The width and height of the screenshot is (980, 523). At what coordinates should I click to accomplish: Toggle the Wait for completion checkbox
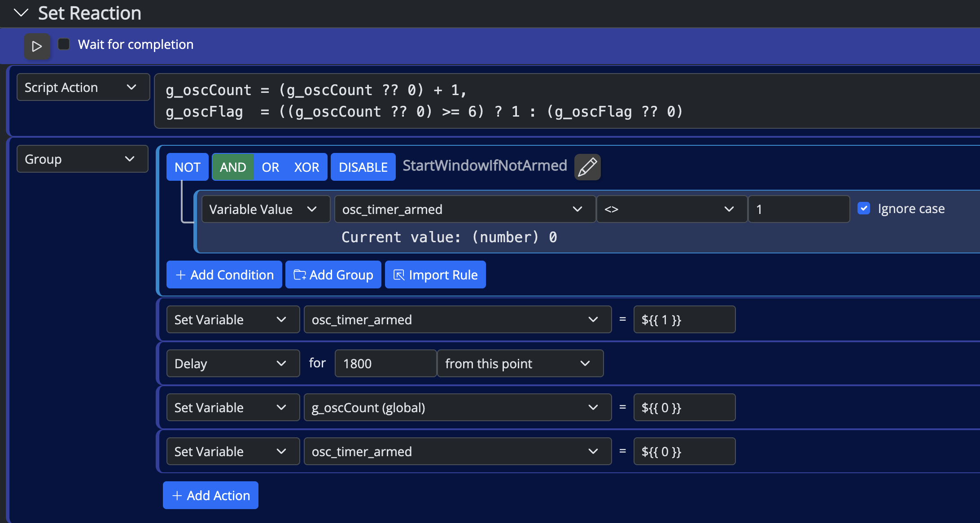64,44
